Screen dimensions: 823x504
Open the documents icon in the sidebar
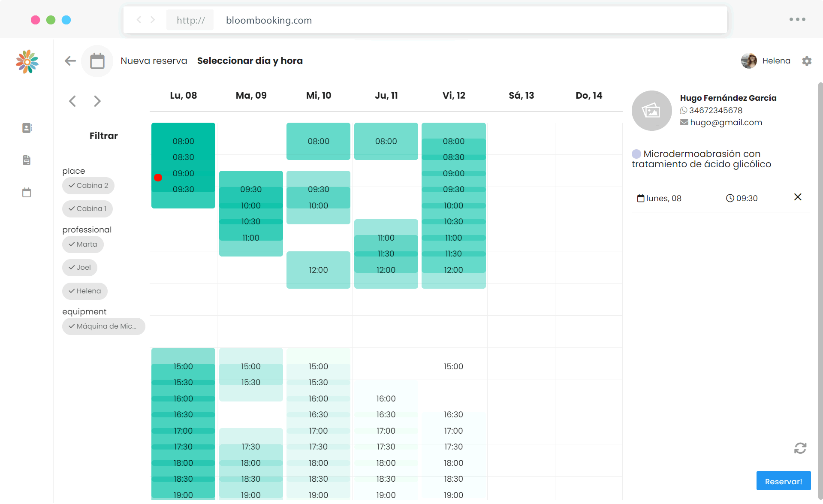[x=27, y=160]
